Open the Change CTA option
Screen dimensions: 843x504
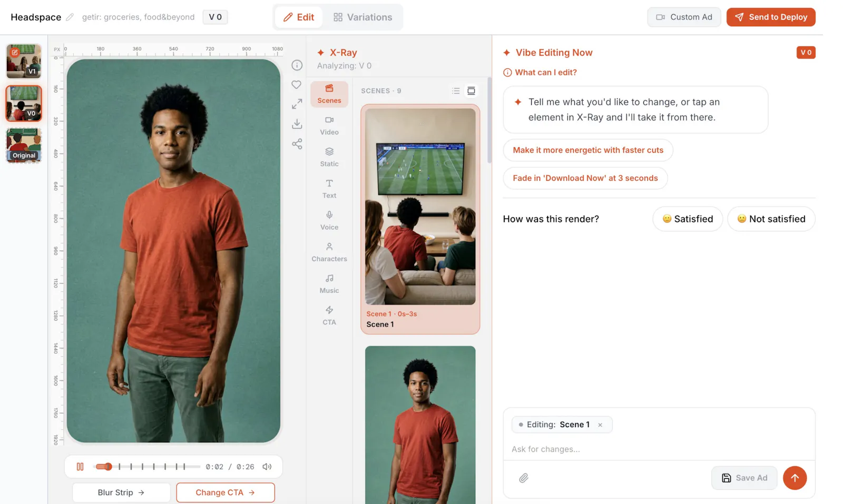pos(226,492)
